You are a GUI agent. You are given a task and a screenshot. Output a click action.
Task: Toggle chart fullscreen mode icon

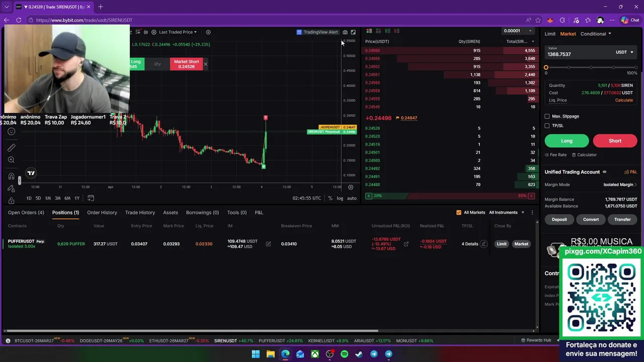pos(353,32)
